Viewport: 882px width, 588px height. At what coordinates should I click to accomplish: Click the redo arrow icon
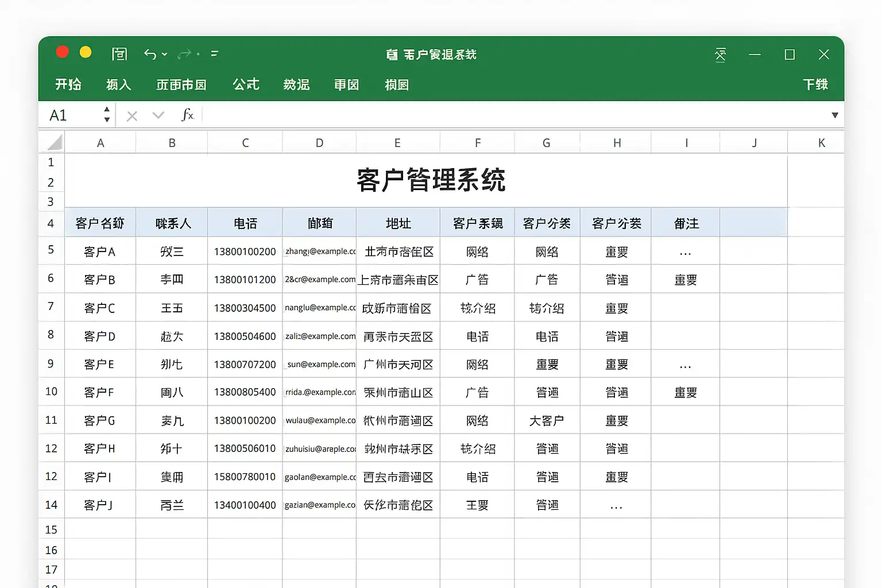coord(184,54)
